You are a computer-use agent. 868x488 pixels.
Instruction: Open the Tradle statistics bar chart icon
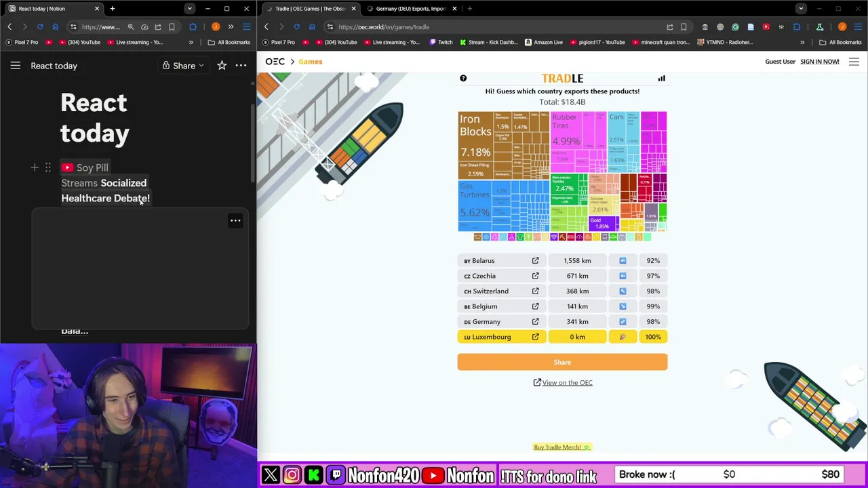click(x=661, y=79)
